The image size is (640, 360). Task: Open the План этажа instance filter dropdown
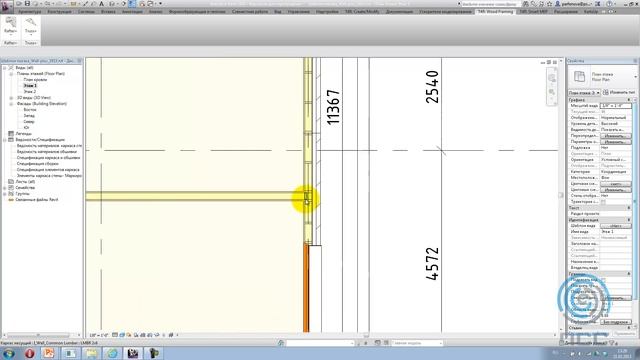584,93
